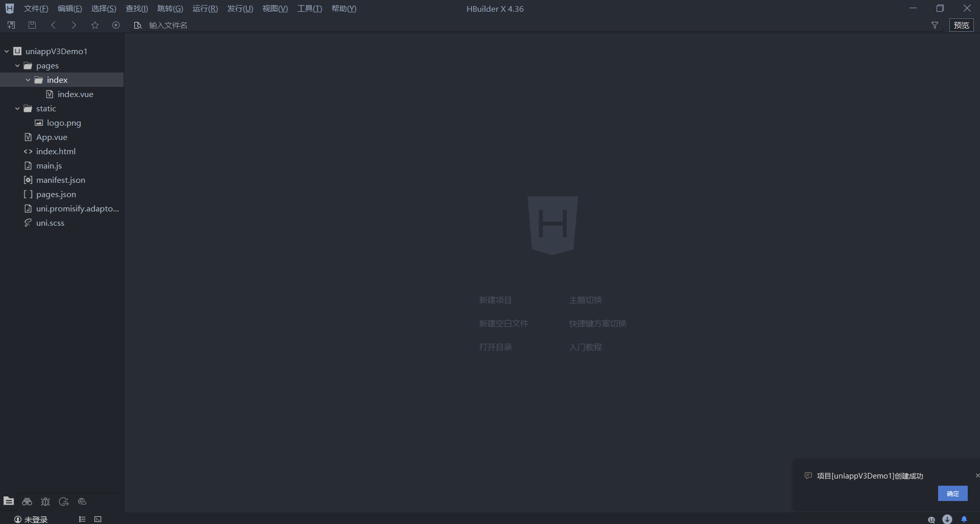Close the project created notification popup
980x524 pixels.
(977, 475)
